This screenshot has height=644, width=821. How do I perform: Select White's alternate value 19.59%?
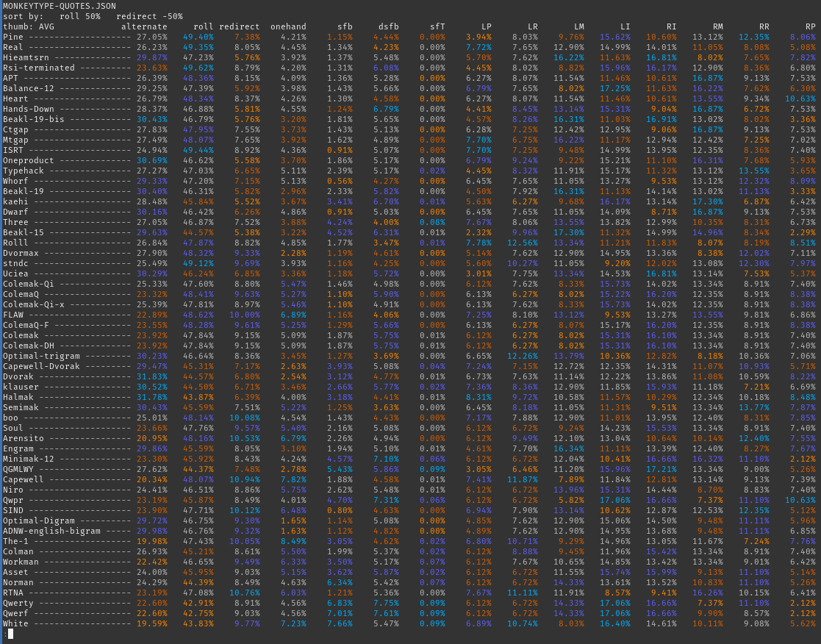tap(152, 624)
